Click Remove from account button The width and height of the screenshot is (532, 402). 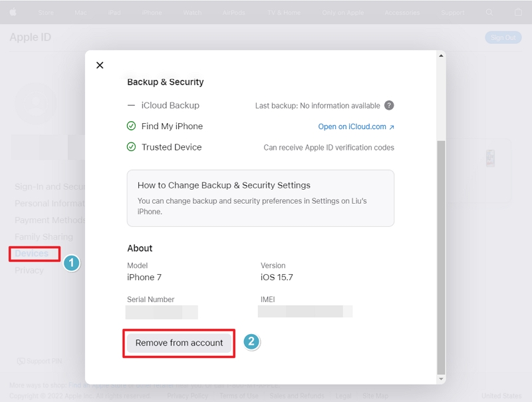coord(179,343)
